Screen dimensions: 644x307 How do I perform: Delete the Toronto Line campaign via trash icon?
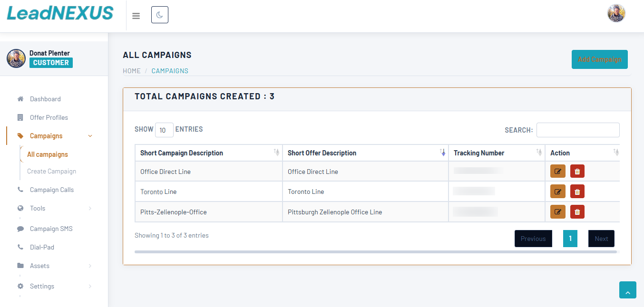[577, 192]
